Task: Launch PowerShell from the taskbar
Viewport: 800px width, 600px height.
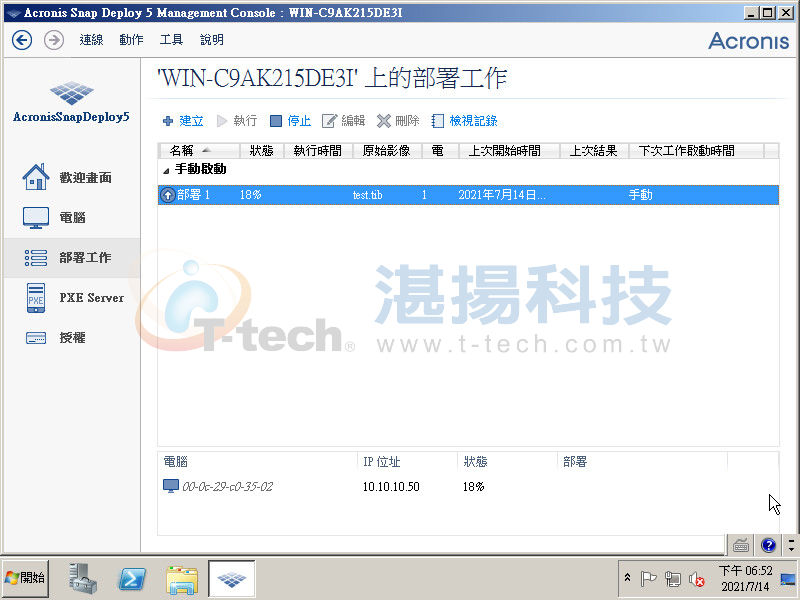Action: [x=132, y=579]
